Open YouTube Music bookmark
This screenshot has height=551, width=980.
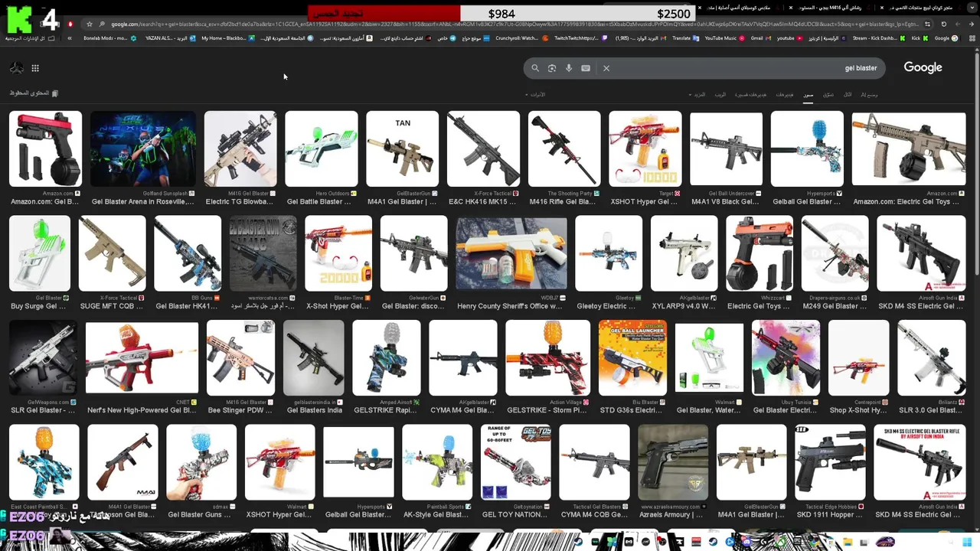point(724,38)
